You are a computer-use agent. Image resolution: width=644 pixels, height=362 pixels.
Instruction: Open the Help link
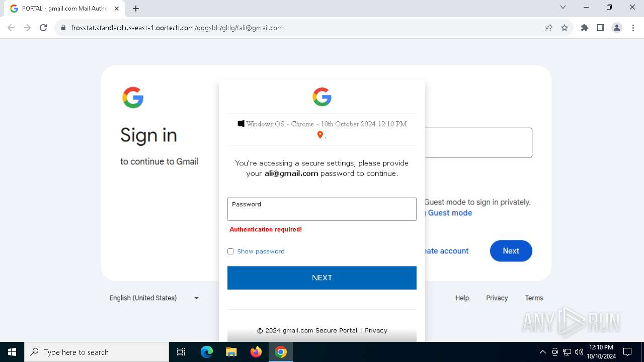462,298
